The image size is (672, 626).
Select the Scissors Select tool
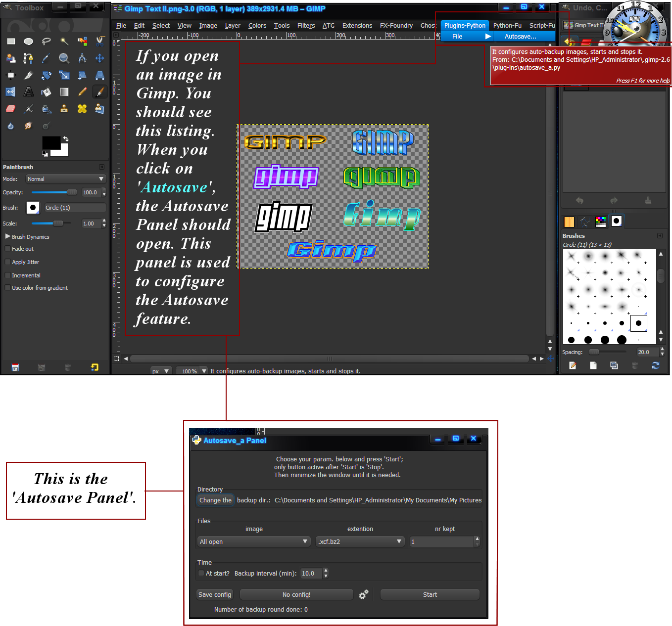coord(100,42)
